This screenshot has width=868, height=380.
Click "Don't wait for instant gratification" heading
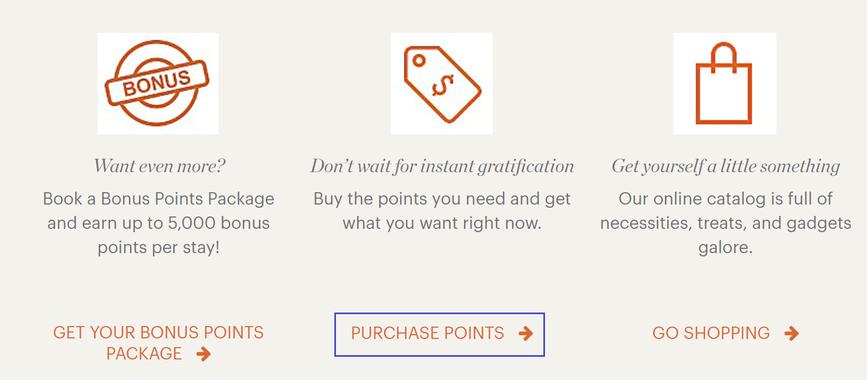coord(442,166)
